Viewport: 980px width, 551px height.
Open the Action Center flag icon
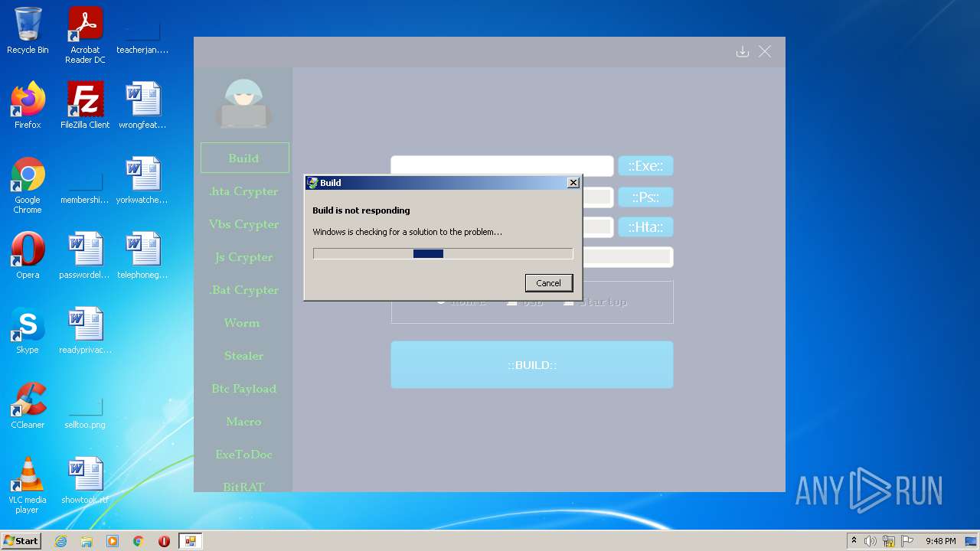(907, 541)
